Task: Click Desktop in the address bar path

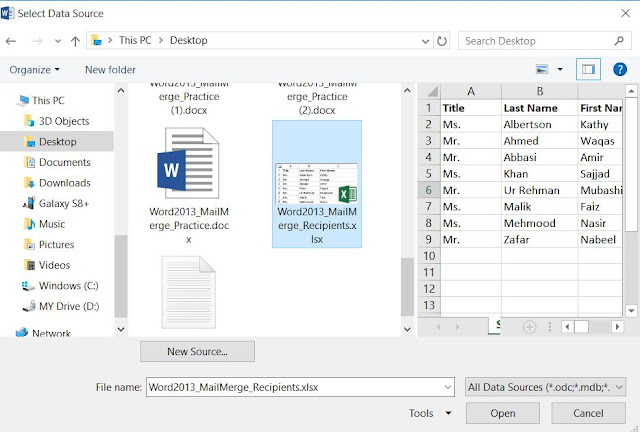Action: pyautogui.click(x=189, y=40)
